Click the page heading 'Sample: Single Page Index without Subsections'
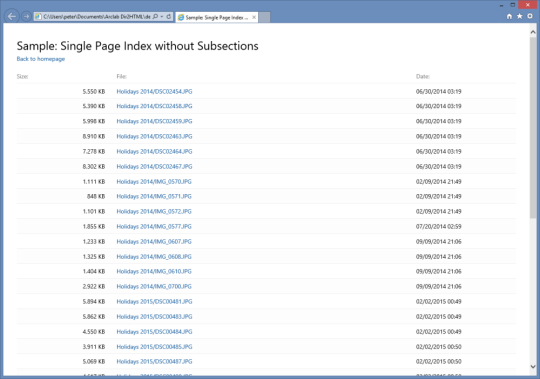 point(137,46)
